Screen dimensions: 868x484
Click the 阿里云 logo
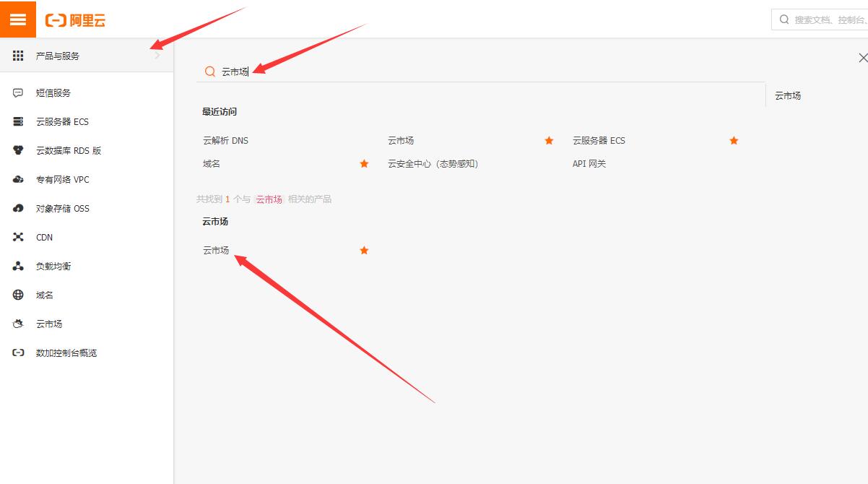coord(75,20)
